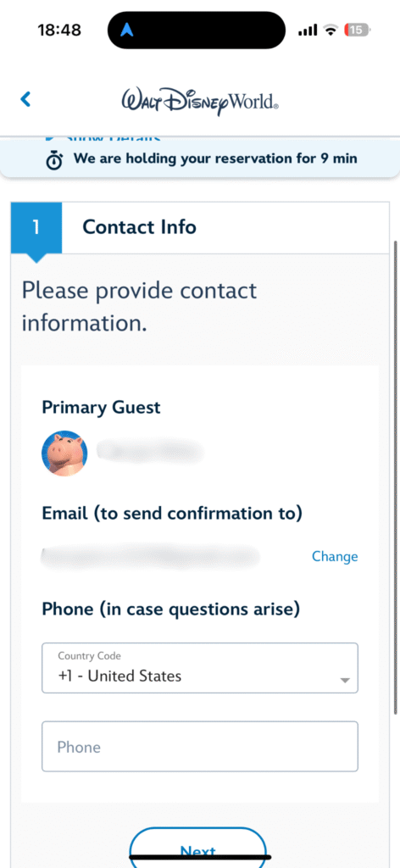This screenshot has width=400, height=868.
Task: Click the Change email link
Action: point(335,556)
